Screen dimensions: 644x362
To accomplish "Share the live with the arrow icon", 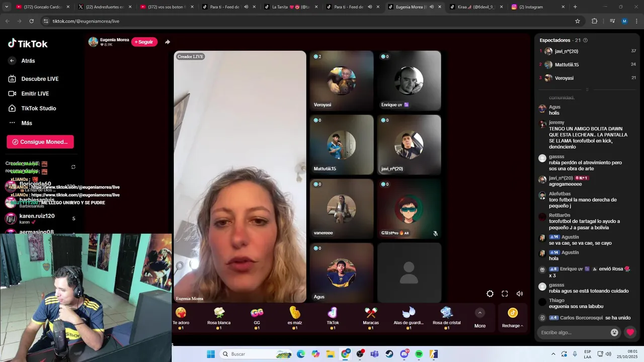I will click(168, 42).
